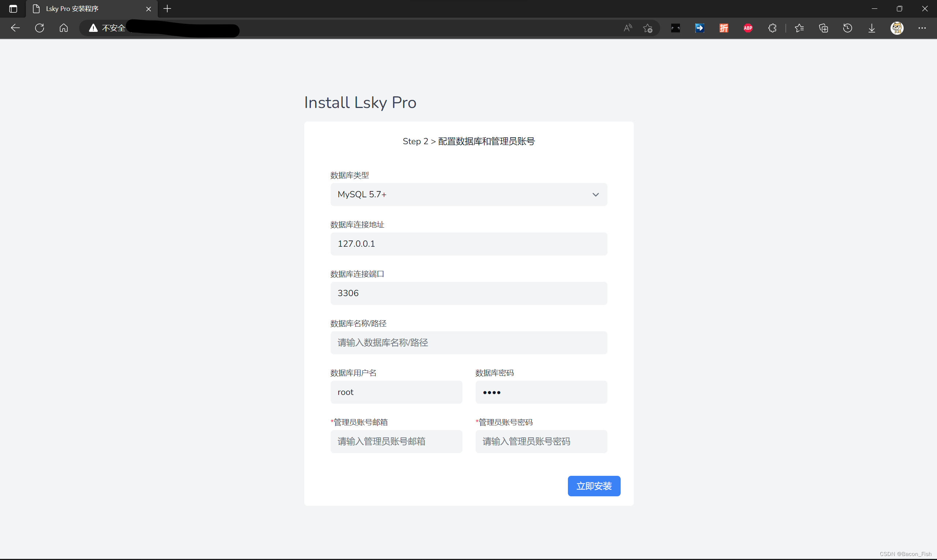Open the Downloads icon
Viewport: 937px width, 560px height.
(x=872, y=28)
